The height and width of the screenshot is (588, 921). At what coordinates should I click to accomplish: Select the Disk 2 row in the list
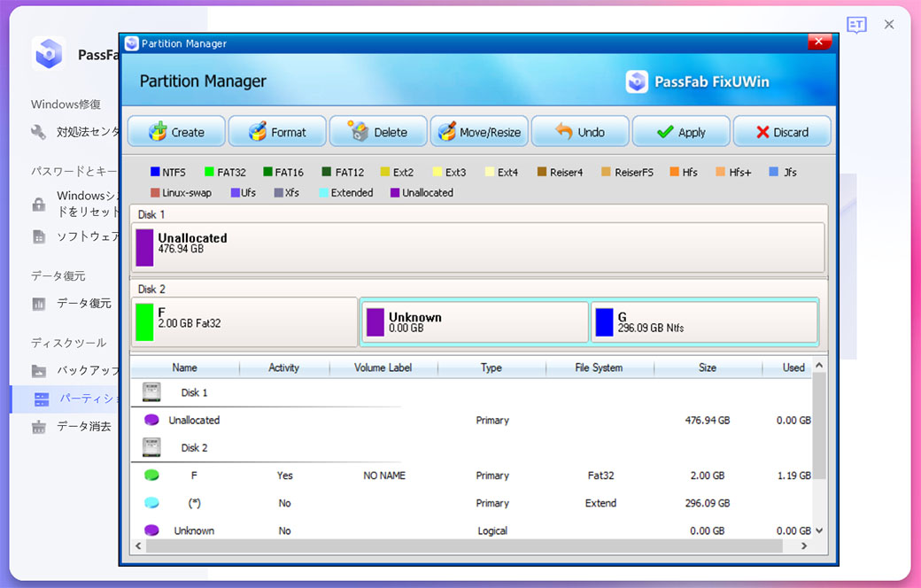click(194, 448)
